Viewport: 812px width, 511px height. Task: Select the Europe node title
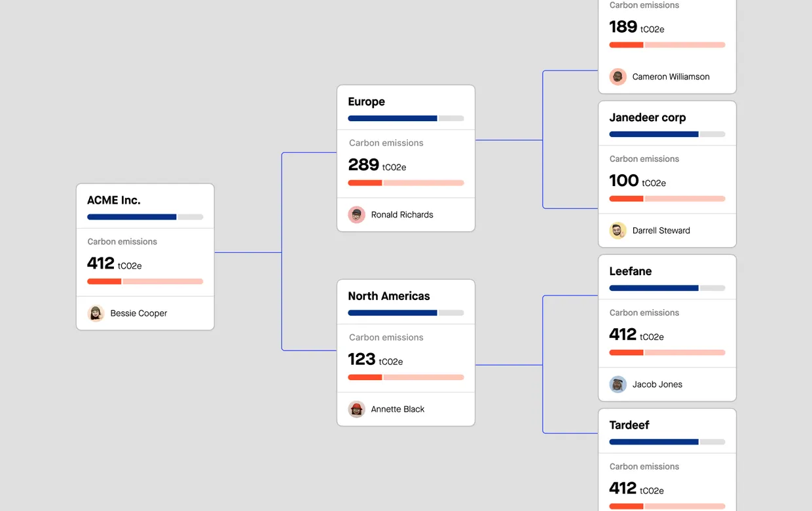(367, 102)
